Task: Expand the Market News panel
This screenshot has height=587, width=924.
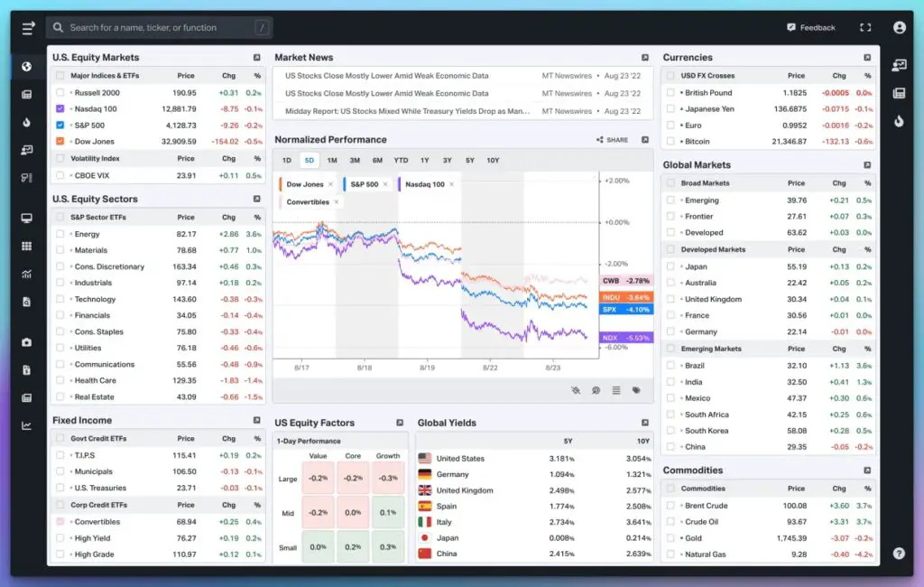Action: [x=645, y=58]
